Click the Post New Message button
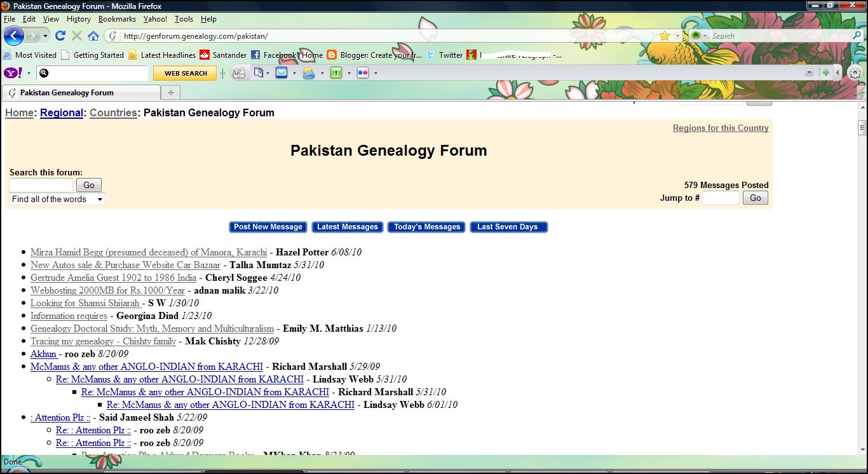The height and width of the screenshot is (474, 868). 268,227
